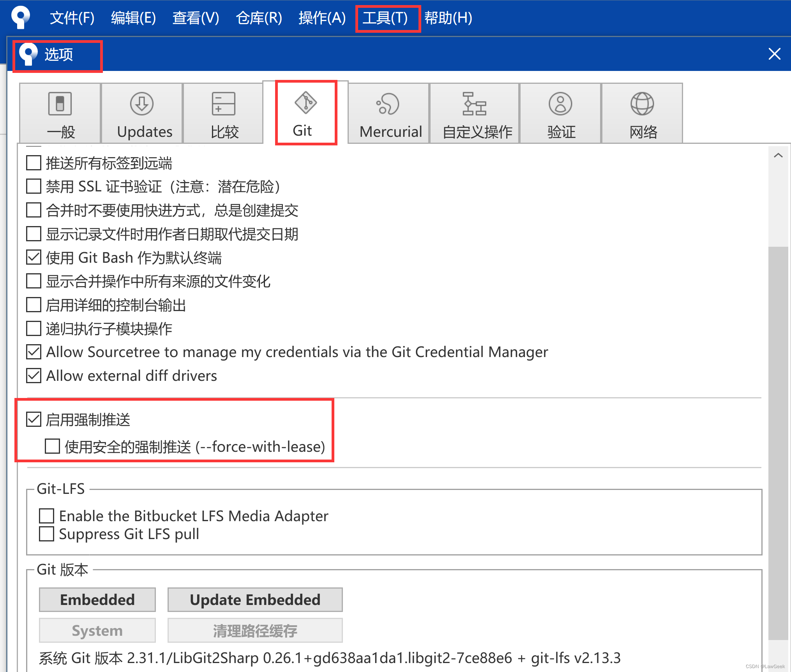
Task: Click the Updates download arrow icon
Action: pyautogui.click(x=142, y=104)
